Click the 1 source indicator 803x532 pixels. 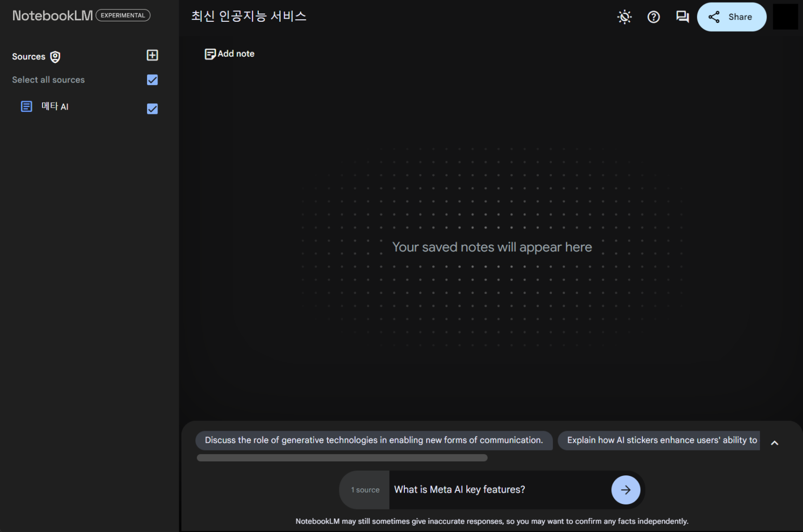(365, 490)
